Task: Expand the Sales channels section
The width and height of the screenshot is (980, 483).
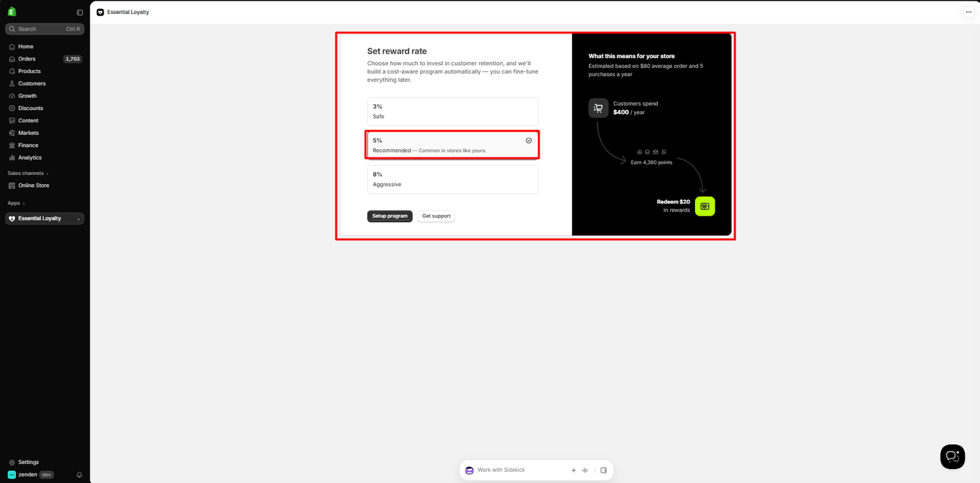Action: coord(28,173)
